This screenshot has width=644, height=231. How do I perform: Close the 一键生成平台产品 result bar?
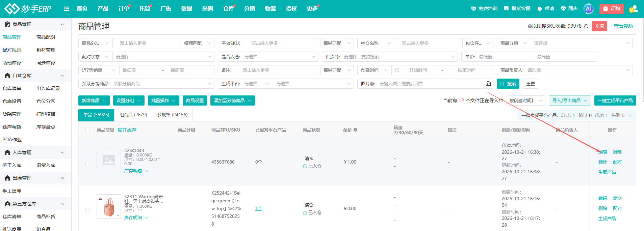[630, 115]
